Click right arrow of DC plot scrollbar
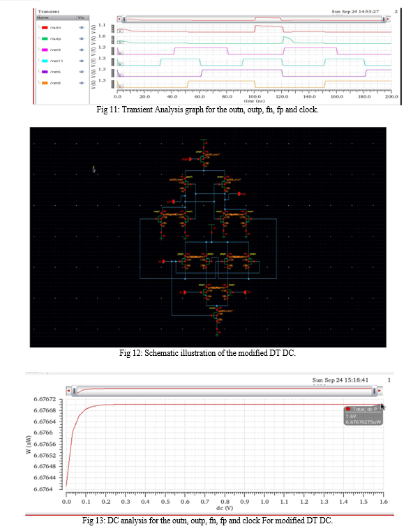Viewport: 420px width, 531px height. point(380,391)
